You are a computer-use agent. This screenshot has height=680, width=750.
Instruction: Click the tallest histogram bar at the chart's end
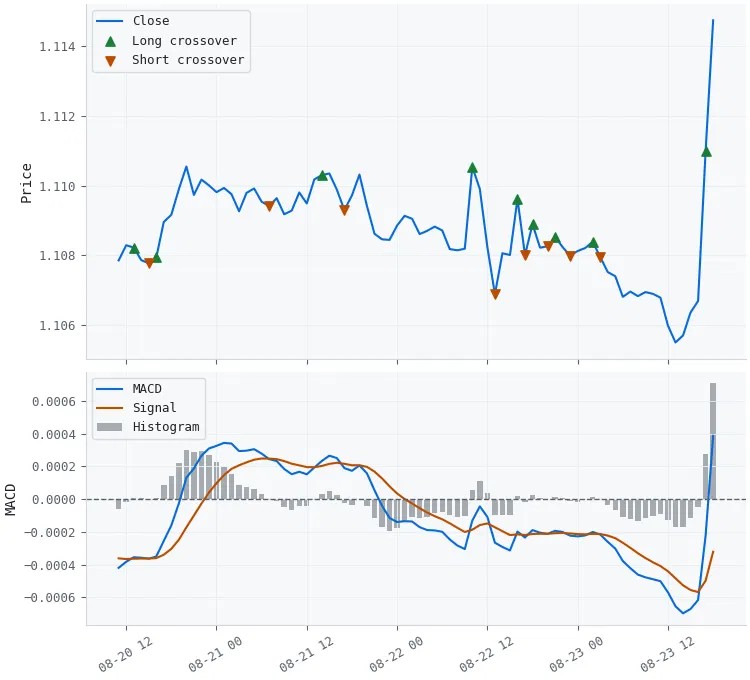pos(713,441)
